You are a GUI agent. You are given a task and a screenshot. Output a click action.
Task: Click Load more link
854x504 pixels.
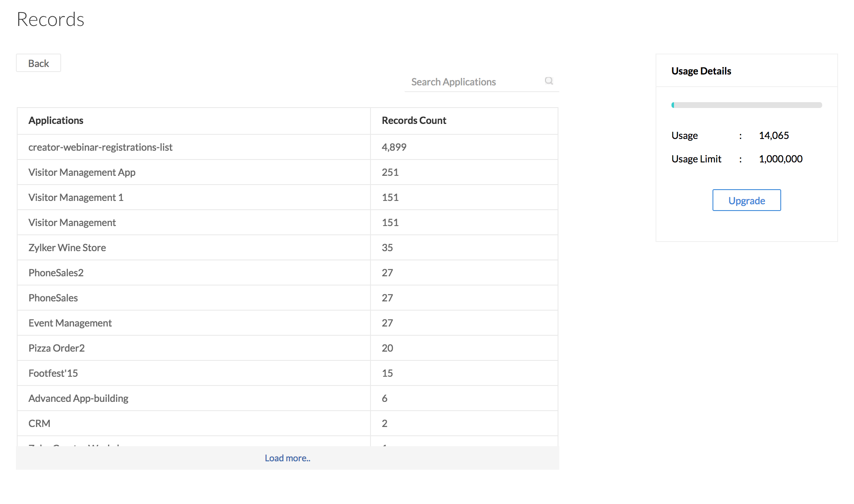pos(287,458)
